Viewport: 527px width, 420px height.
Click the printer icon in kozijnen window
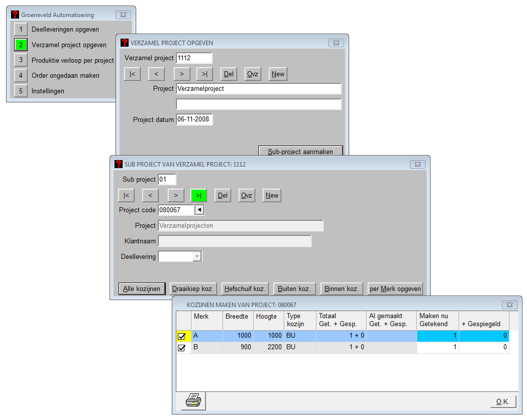click(193, 401)
